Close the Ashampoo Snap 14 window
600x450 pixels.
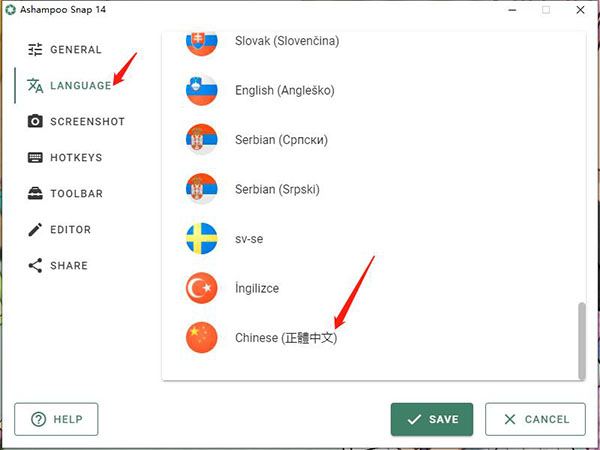pyautogui.click(x=580, y=10)
